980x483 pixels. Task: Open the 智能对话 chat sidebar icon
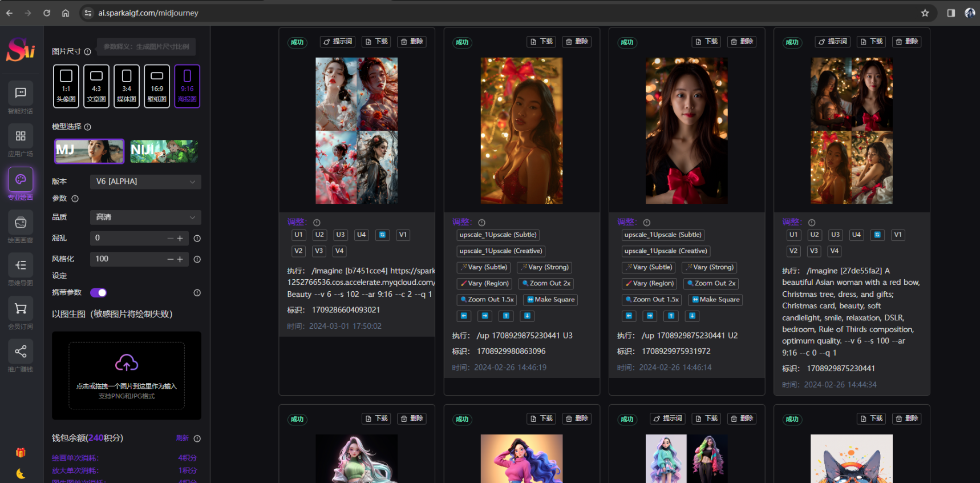pos(21,93)
